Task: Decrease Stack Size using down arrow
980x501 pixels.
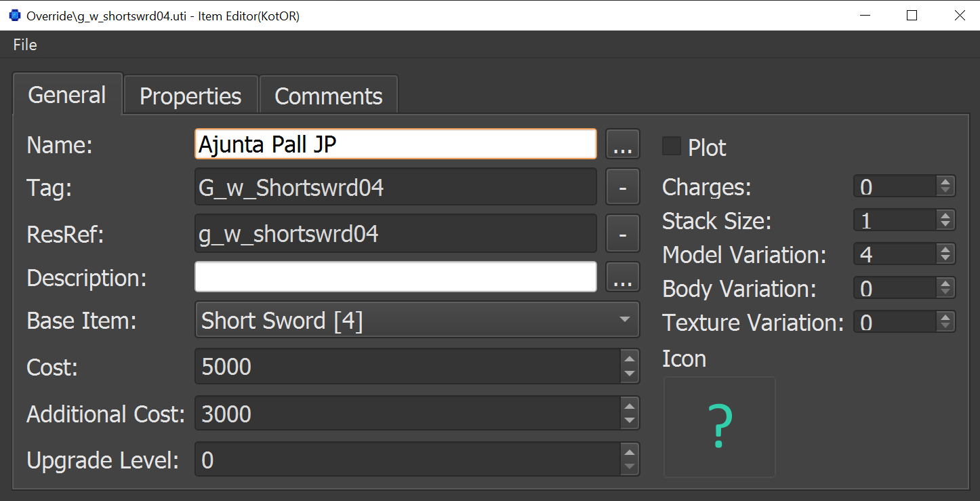Action: [x=945, y=224]
